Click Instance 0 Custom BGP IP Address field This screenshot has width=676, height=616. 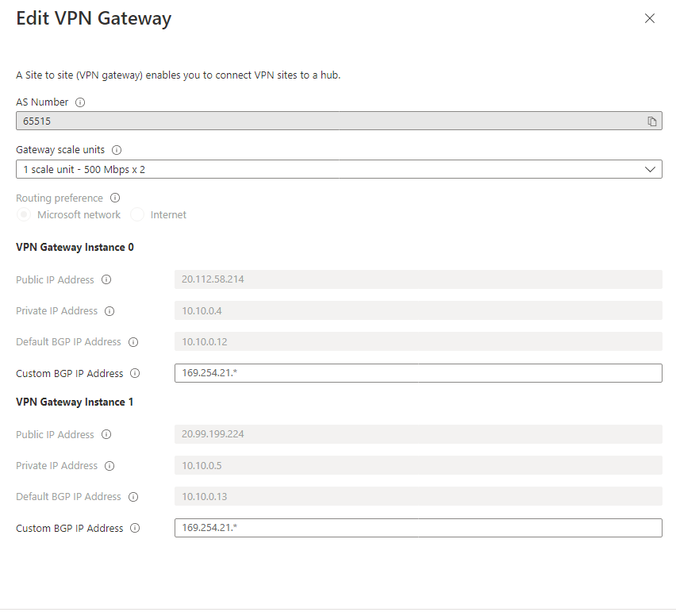tap(418, 373)
